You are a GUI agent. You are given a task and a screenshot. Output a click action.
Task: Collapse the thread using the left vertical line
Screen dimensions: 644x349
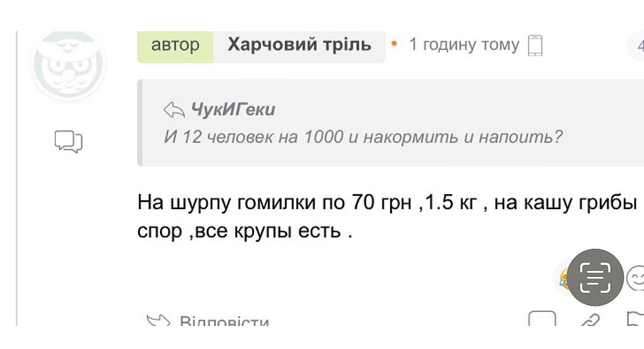tap(17, 176)
